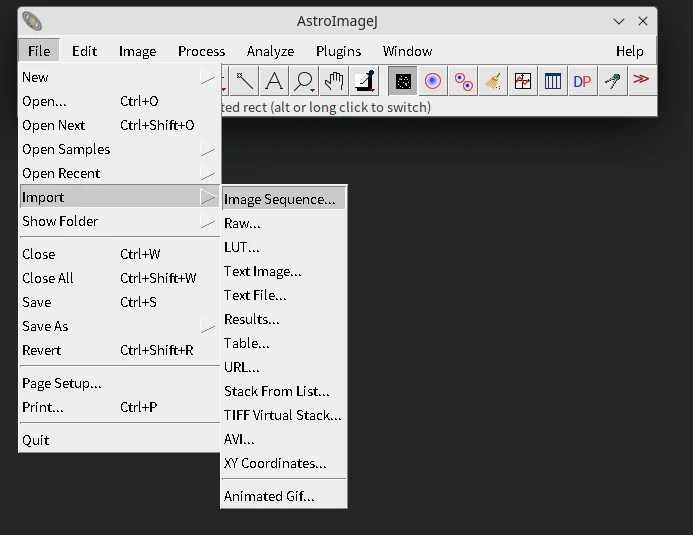Select Raw... import option
This screenshot has width=693, height=535.
284,224
